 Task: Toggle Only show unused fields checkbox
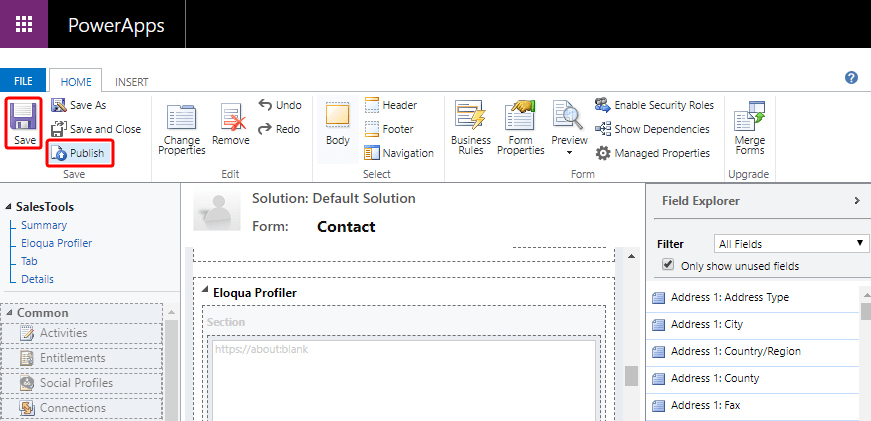point(668,264)
